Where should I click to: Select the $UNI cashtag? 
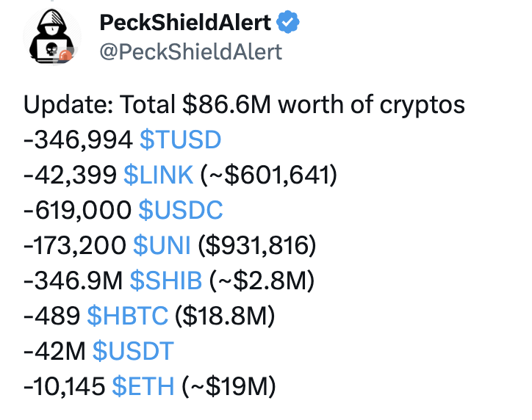162,245
